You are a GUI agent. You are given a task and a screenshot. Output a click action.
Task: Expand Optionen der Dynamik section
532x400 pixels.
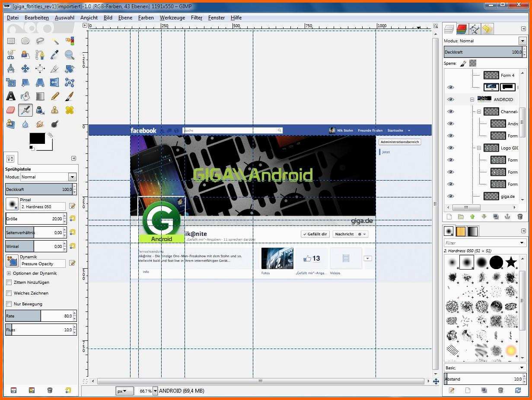(x=9, y=273)
